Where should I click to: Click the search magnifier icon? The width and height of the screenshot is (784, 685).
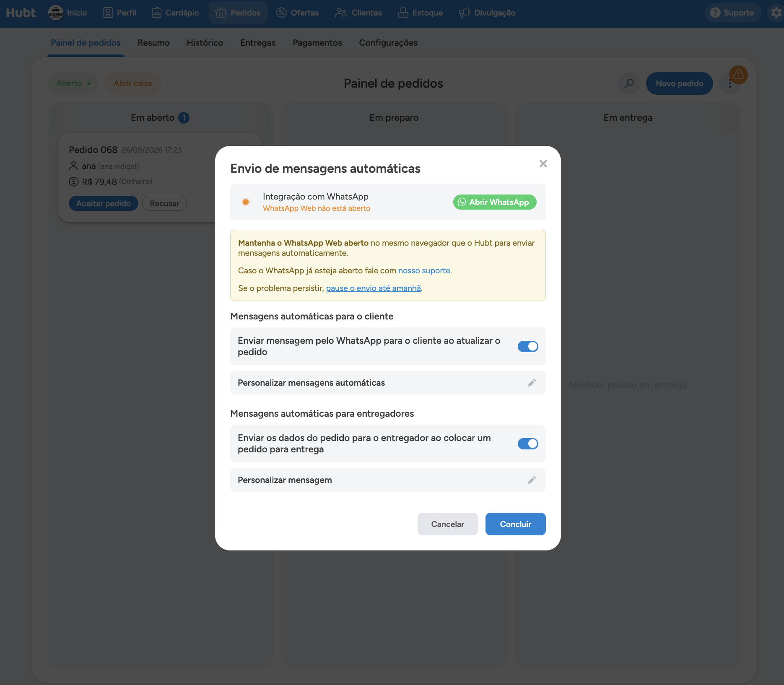click(629, 83)
